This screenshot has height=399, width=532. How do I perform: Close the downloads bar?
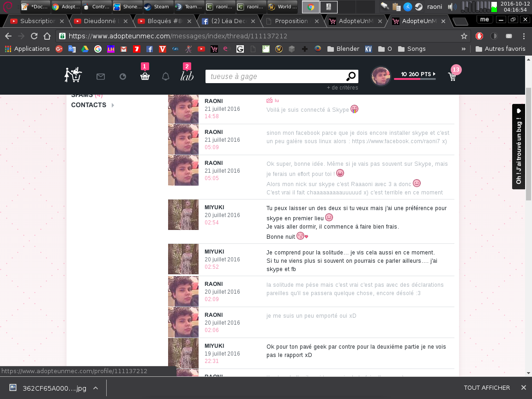[x=524, y=388]
